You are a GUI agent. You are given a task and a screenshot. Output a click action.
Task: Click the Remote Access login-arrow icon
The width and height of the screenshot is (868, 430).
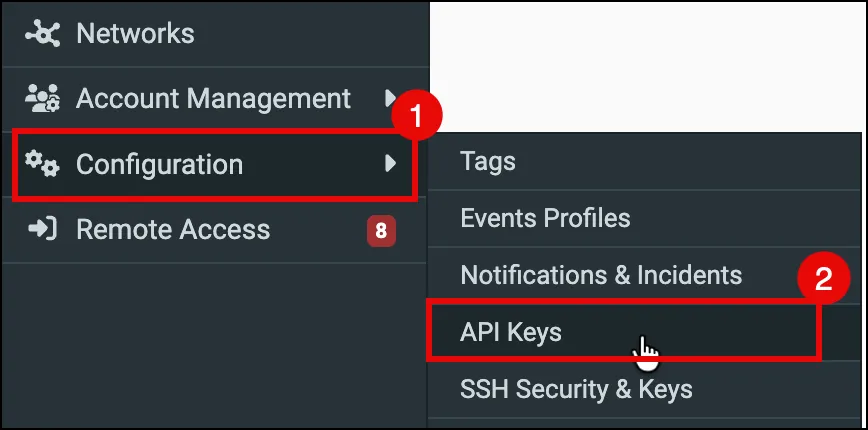click(x=43, y=229)
